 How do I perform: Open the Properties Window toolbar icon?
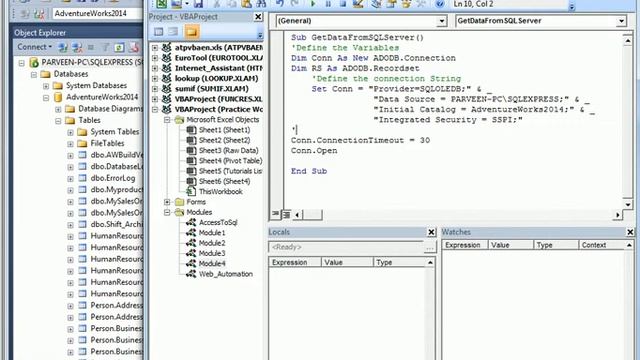click(391, 4)
